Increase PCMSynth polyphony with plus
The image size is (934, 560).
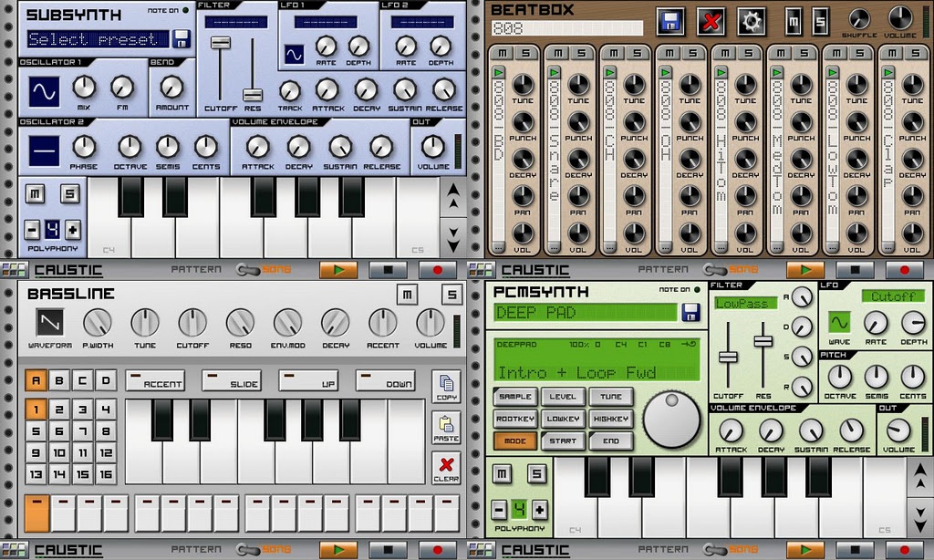[540, 510]
